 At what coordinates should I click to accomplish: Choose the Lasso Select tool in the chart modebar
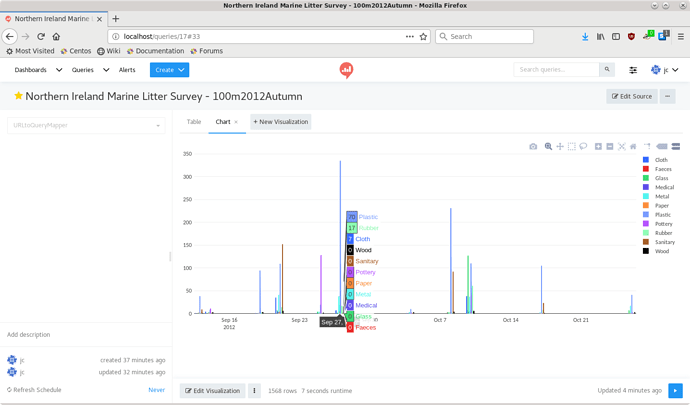tap(583, 147)
